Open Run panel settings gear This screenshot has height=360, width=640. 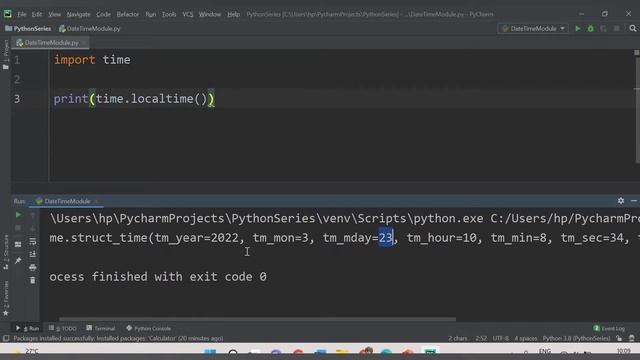[621, 201]
